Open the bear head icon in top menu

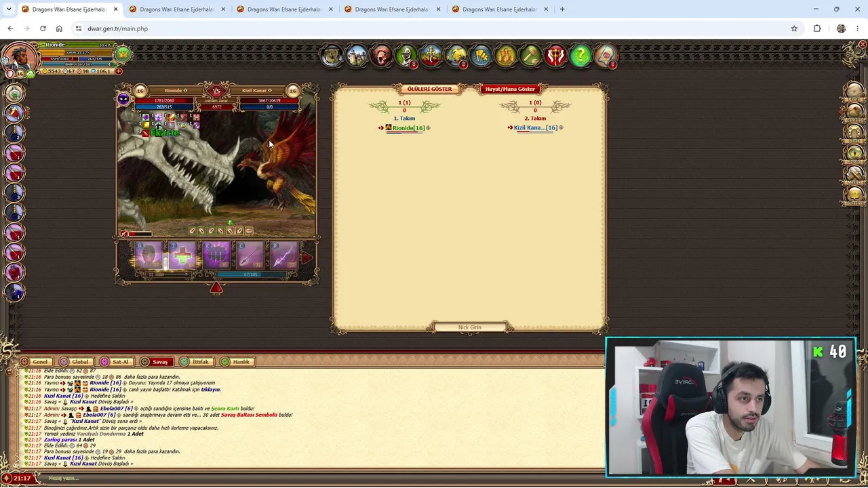click(382, 56)
